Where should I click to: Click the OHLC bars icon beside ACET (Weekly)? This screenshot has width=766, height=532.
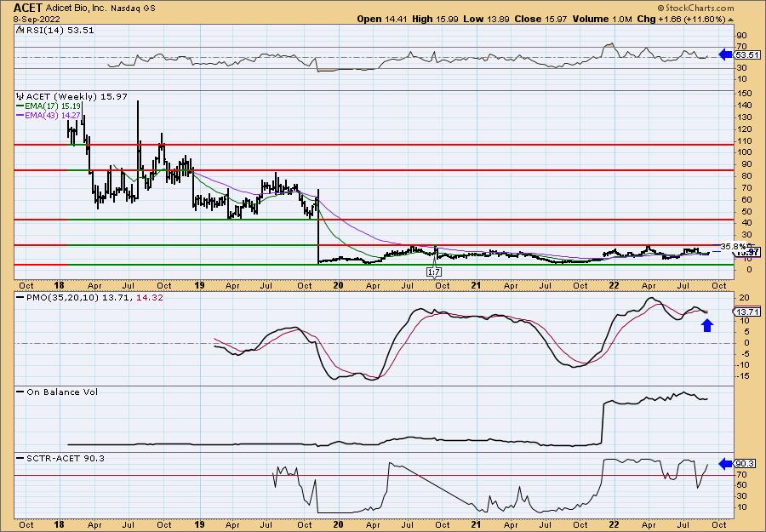[20, 96]
